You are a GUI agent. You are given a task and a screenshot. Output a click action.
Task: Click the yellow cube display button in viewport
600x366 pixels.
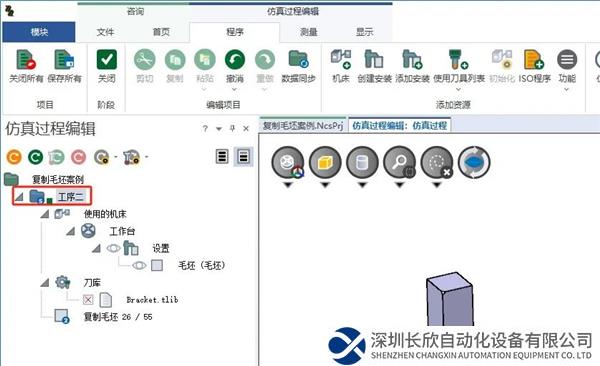pyautogui.click(x=325, y=163)
